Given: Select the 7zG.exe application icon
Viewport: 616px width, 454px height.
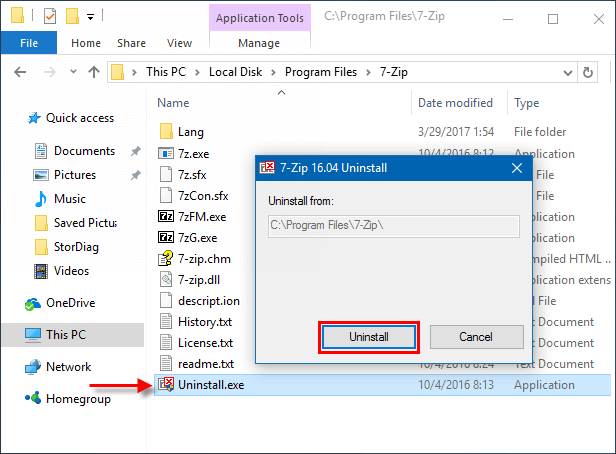Looking at the screenshot, I should 166,237.
